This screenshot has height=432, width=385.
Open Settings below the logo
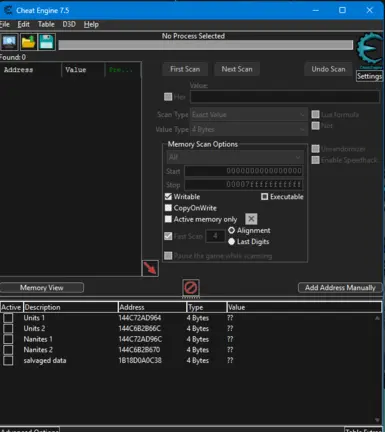[x=369, y=76]
